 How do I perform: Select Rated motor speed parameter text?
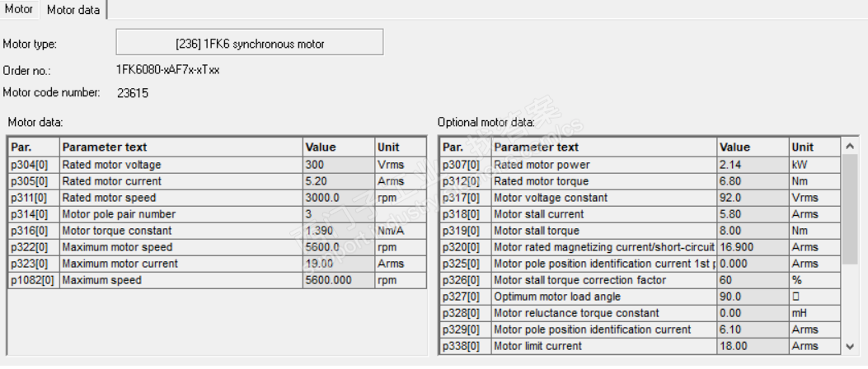(x=109, y=198)
